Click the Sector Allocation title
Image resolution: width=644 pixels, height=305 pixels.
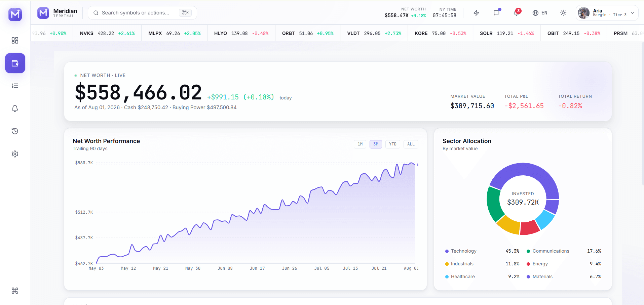[467, 141]
